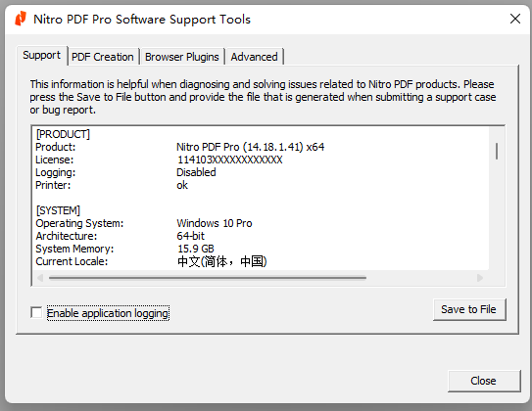
Task: Click the Operating System Windows 10 Pro line
Action: (x=144, y=223)
